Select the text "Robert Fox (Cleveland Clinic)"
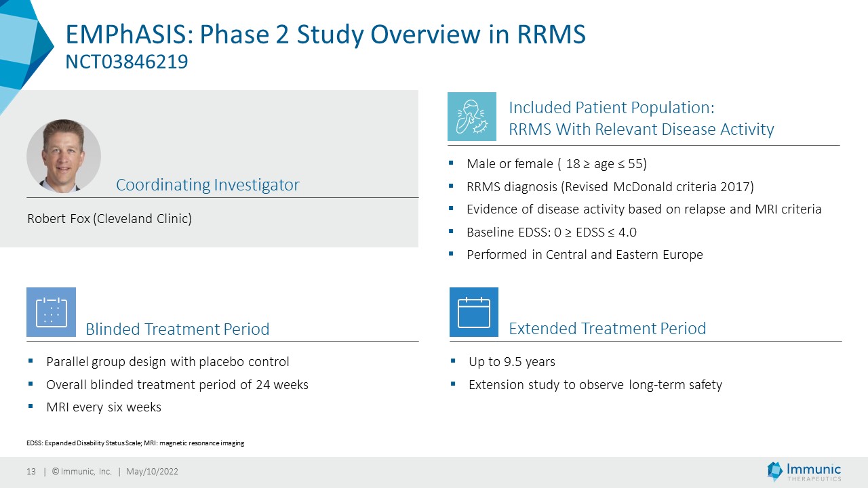The width and height of the screenshot is (868, 488). point(109,219)
